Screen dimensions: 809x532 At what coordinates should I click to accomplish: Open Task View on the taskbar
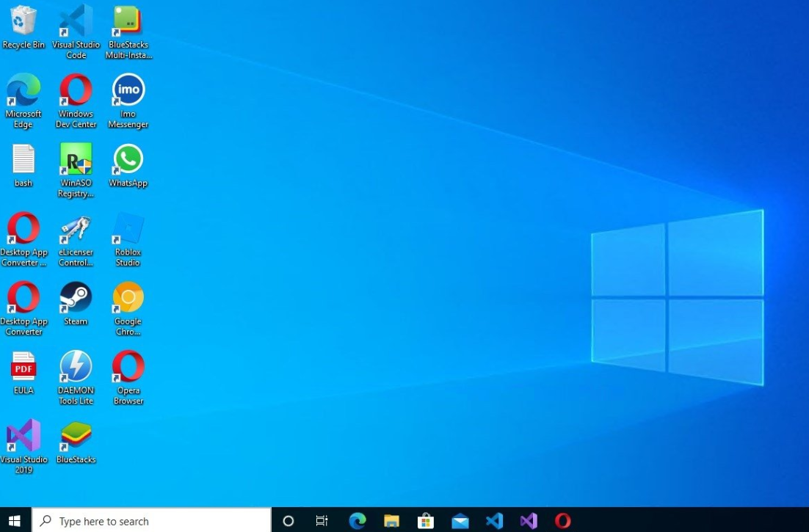click(x=322, y=521)
